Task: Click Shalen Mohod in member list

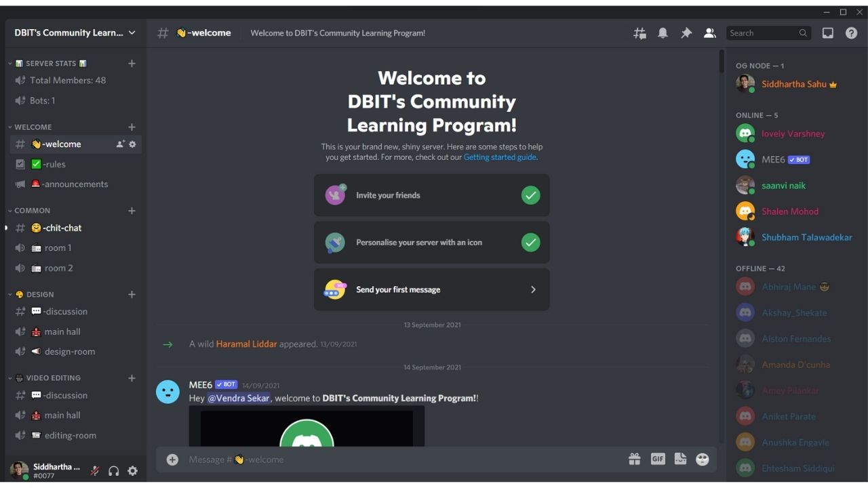Action: coord(795,211)
